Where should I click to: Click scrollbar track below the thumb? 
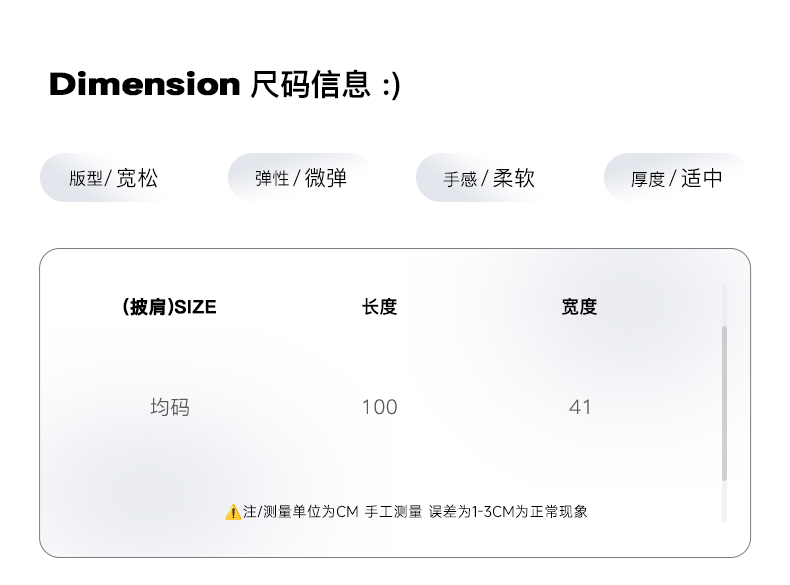coord(724,502)
